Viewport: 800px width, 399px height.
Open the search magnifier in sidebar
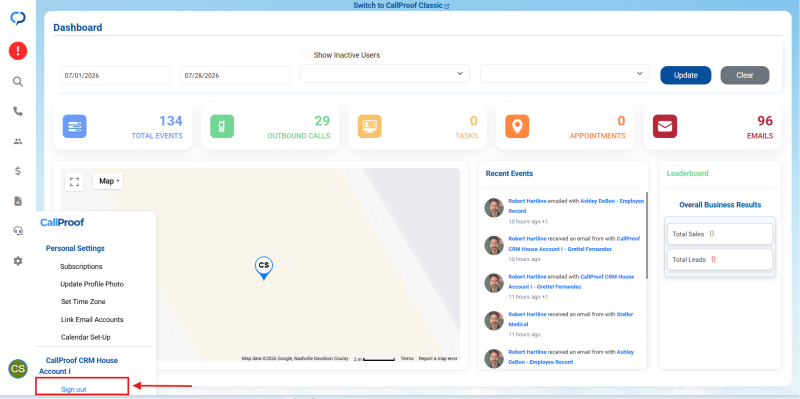[18, 82]
